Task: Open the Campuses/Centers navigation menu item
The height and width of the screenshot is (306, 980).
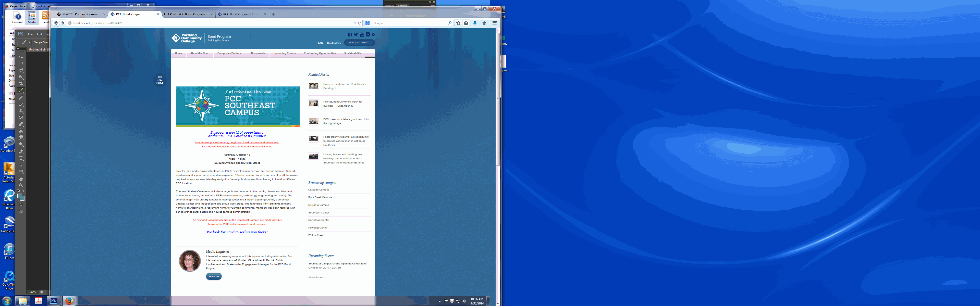Action: pyautogui.click(x=229, y=53)
